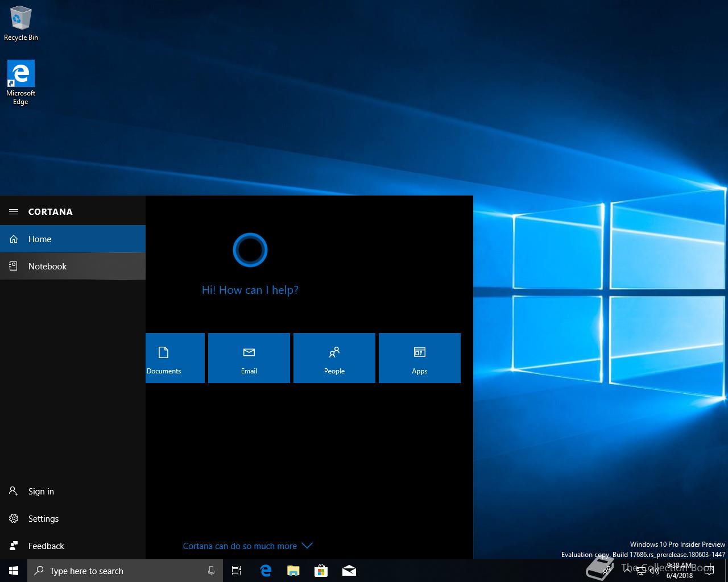This screenshot has width=728, height=582.
Task: Open Microsoft Store from the taskbar
Action: [x=321, y=571]
